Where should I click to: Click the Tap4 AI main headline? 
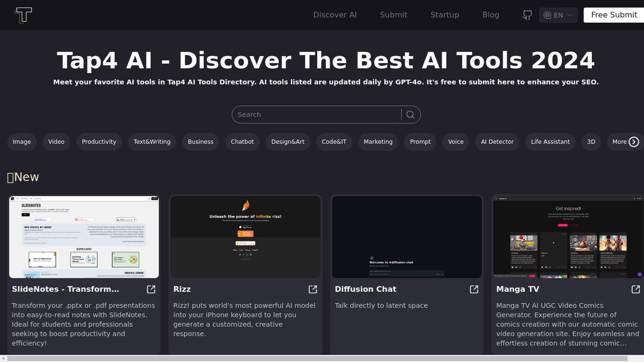pyautogui.click(x=326, y=61)
